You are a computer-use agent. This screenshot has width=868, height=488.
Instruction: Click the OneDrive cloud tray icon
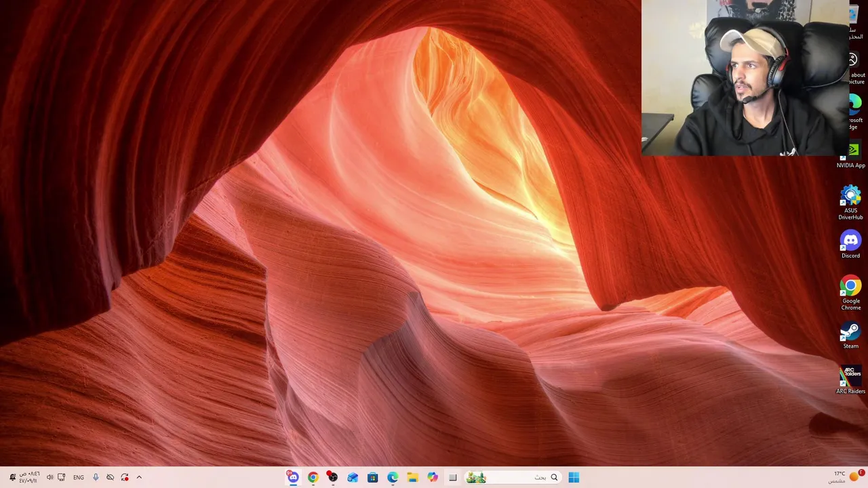110,477
